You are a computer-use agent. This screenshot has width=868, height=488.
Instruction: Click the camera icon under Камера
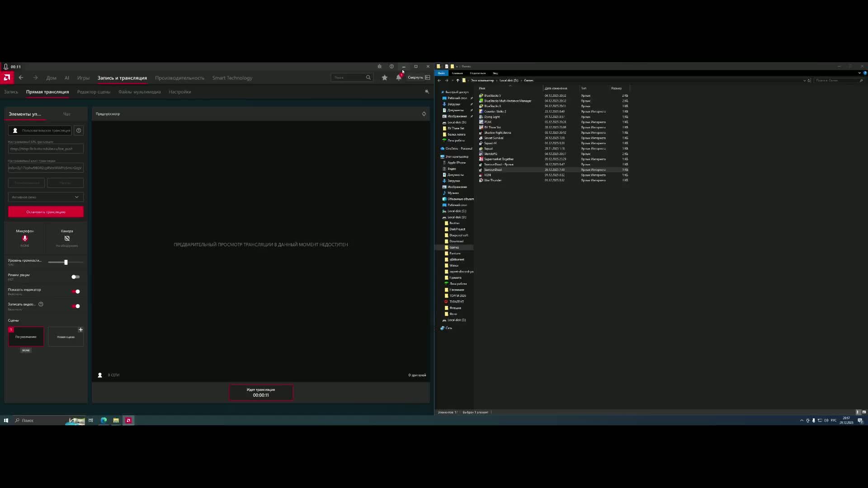coord(67,238)
